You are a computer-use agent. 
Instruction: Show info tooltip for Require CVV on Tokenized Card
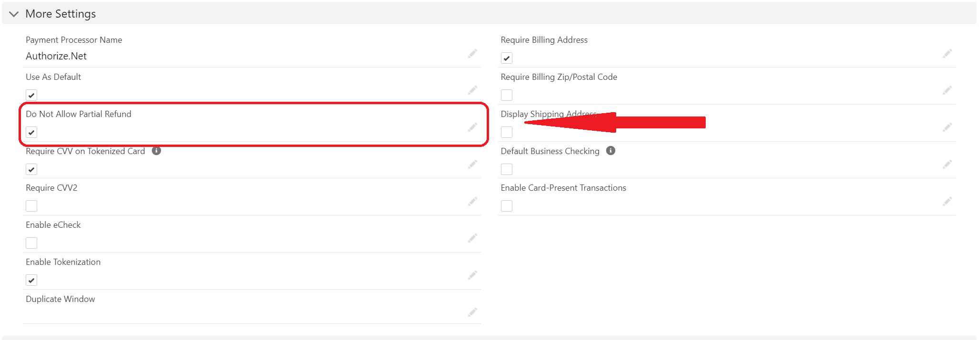(x=156, y=151)
